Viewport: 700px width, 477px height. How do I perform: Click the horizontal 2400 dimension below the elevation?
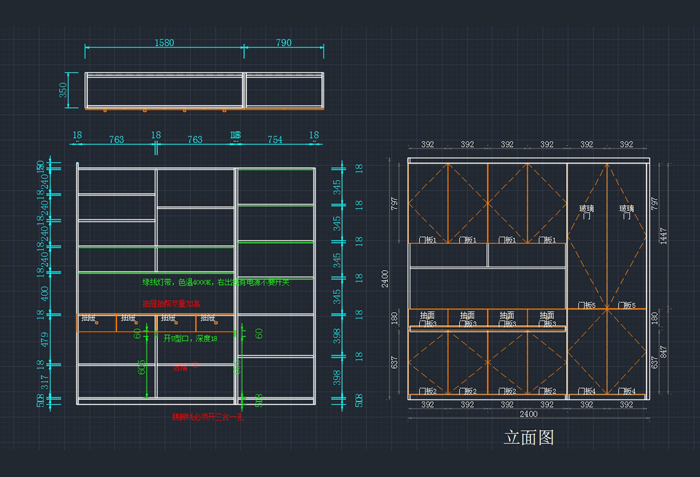527,414
